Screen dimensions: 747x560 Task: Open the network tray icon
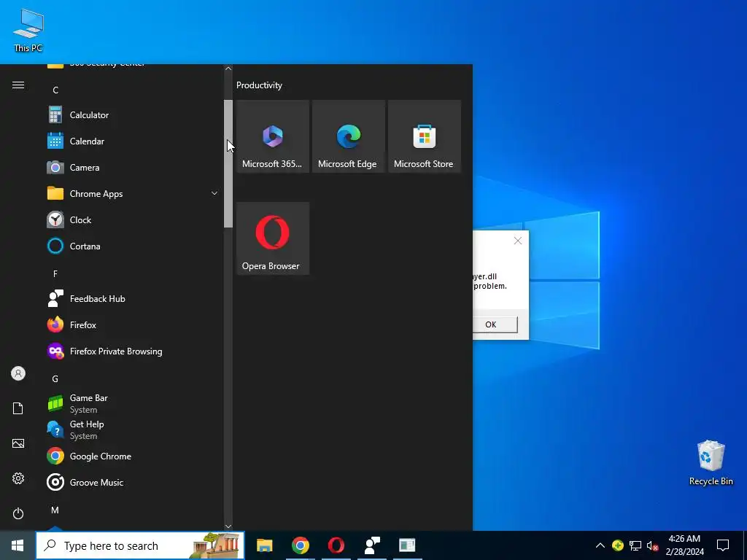[x=635, y=545]
